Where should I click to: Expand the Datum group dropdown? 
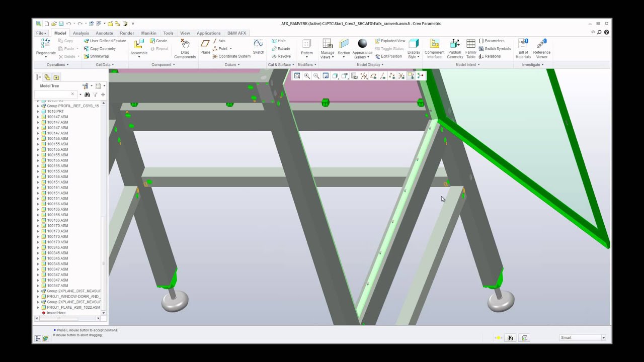232,65
